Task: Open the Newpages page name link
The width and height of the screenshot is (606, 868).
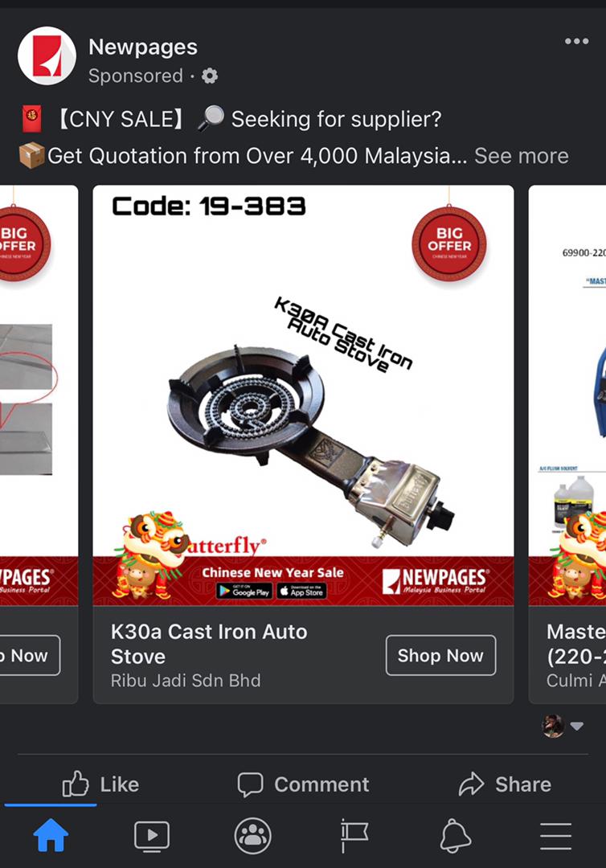Action: click(x=143, y=47)
